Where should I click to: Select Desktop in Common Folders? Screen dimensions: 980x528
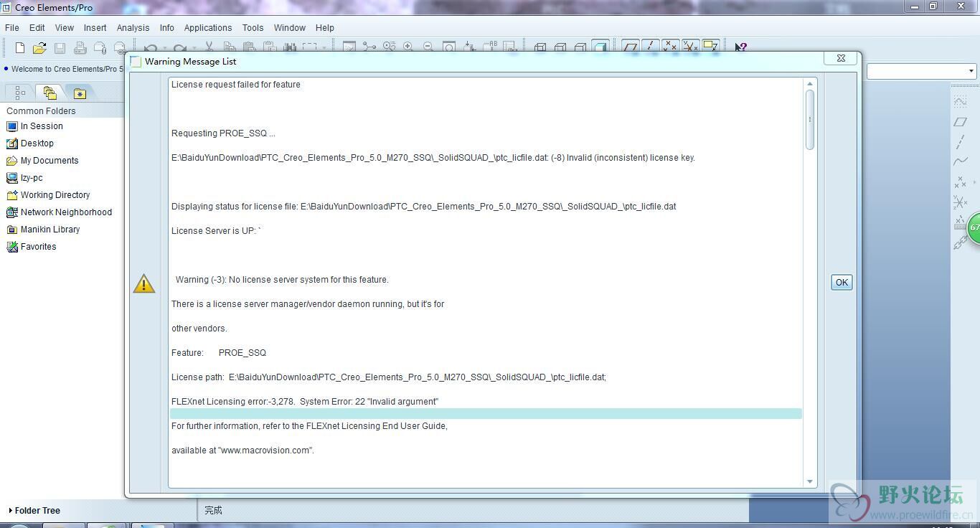(30, 143)
